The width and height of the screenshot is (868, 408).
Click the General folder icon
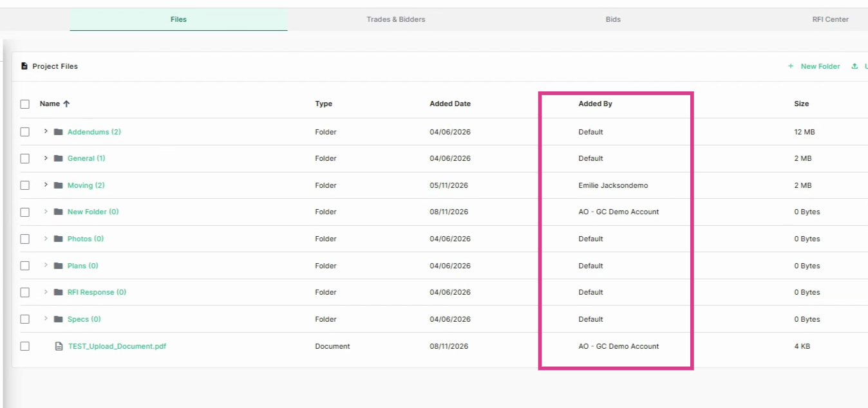59,158
